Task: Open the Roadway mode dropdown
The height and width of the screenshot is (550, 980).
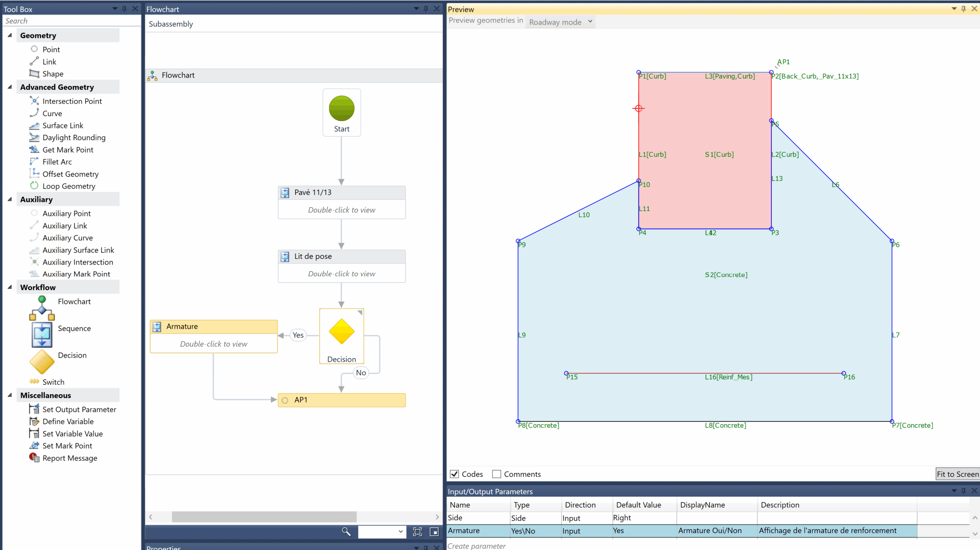Action: click(560, 22)
